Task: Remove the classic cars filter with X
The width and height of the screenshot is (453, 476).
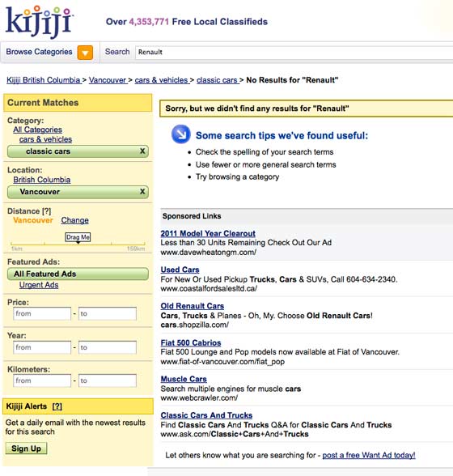Action: pos(142,151)
